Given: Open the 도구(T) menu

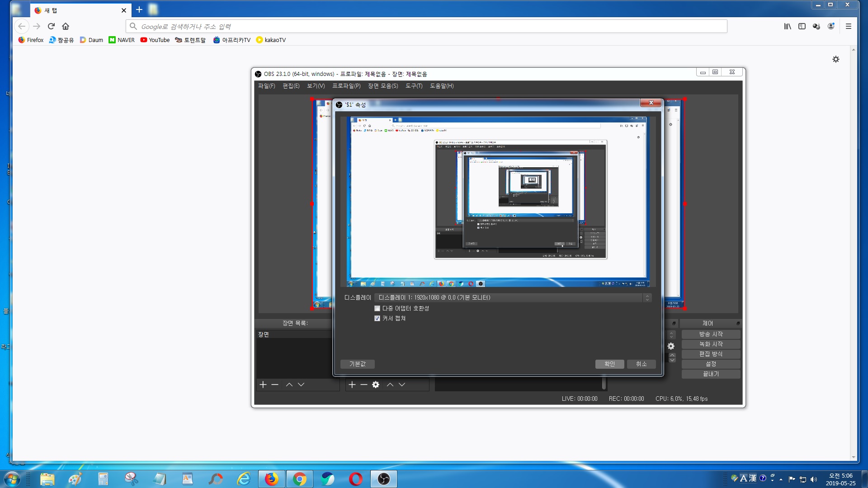Looking at the screenshot, I should point(414,86).
